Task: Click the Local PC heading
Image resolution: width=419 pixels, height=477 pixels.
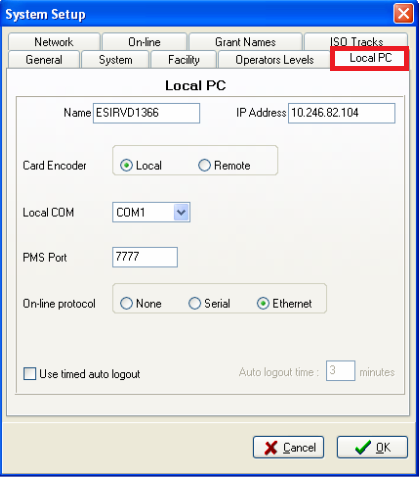Action: point(196,86)
